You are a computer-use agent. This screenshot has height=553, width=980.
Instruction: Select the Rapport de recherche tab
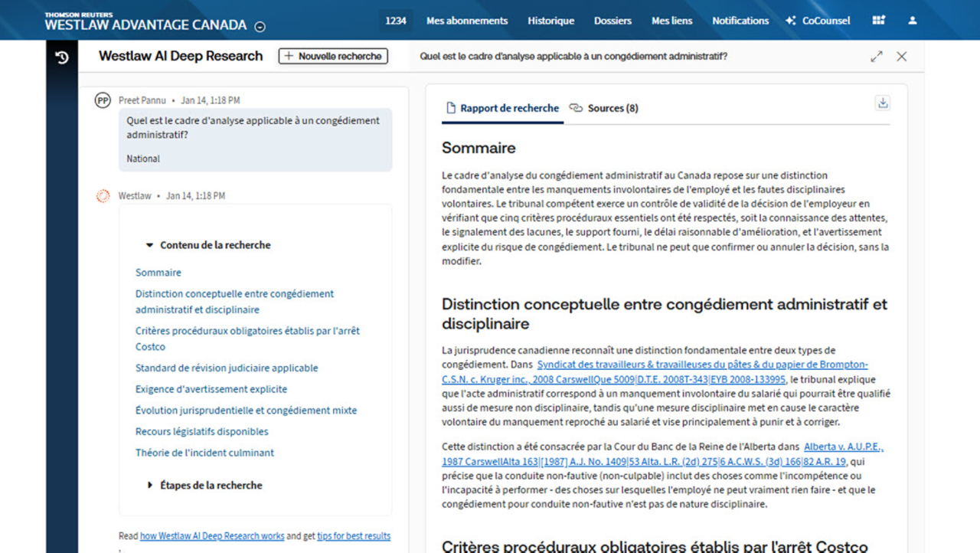[x=502, y=109]
